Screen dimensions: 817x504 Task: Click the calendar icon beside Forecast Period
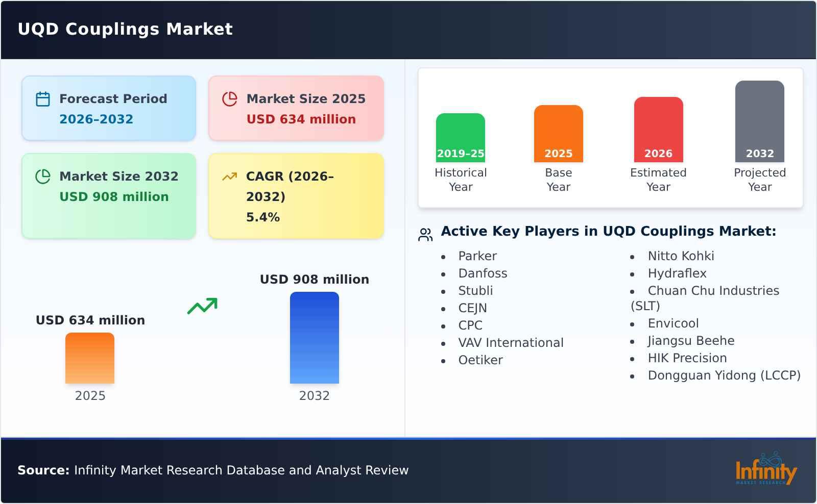[43, 99]
